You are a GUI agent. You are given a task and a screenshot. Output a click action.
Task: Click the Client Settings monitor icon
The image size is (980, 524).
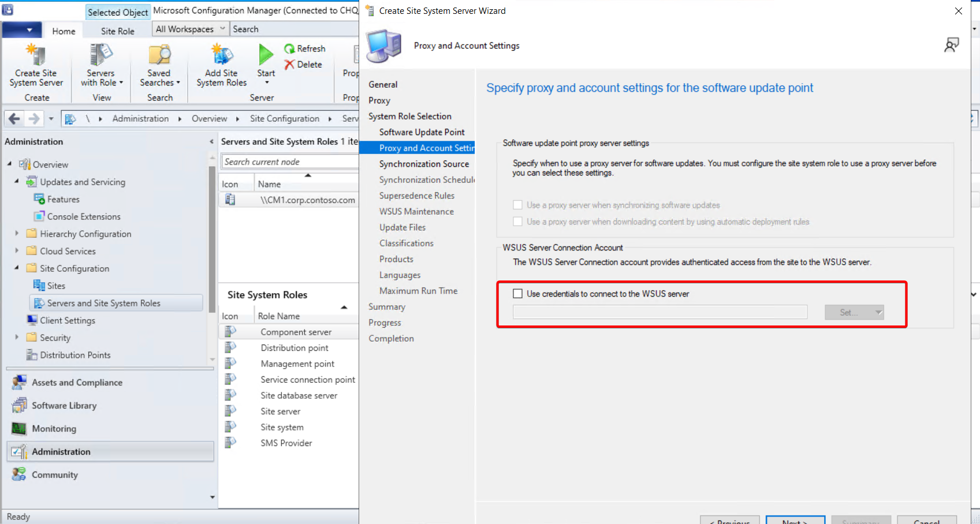[x=32, y=320]
